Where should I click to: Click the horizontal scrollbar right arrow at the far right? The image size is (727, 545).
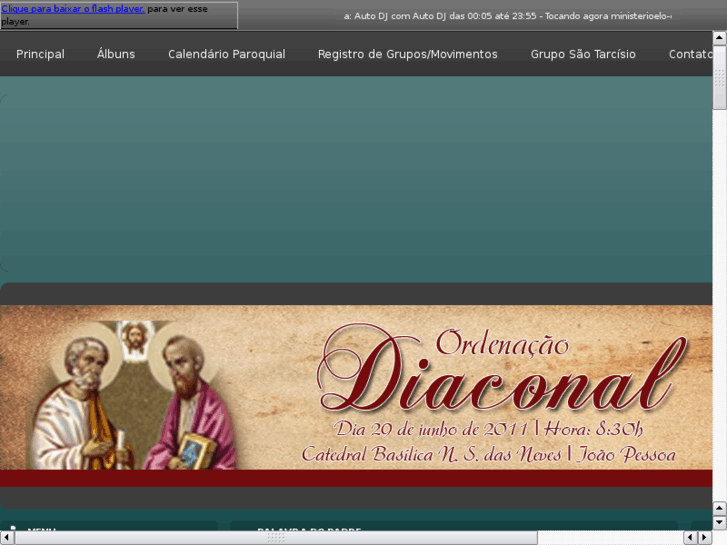705,538
